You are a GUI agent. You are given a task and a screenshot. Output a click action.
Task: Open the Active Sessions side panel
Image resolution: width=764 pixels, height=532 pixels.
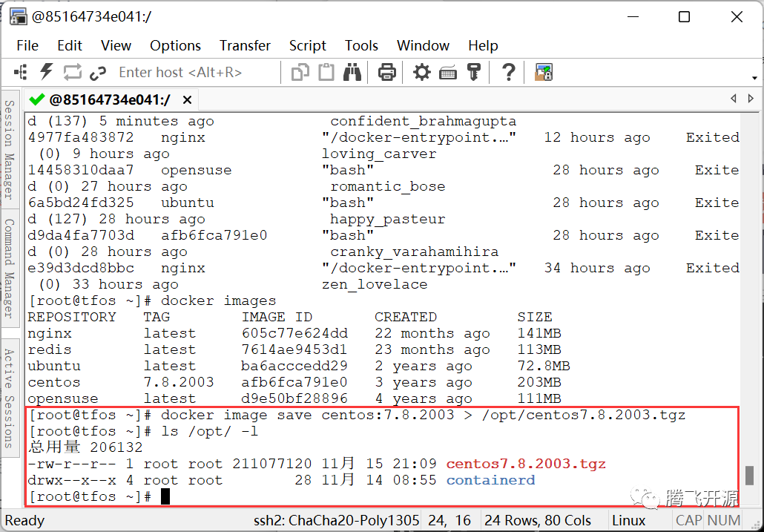click(x=10, y=398)
